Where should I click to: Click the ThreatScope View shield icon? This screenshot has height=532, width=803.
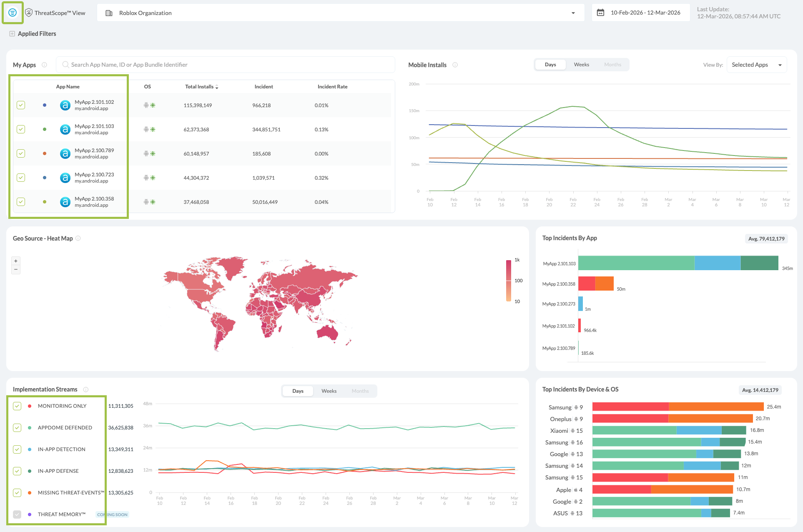click(x=29, y=13)
